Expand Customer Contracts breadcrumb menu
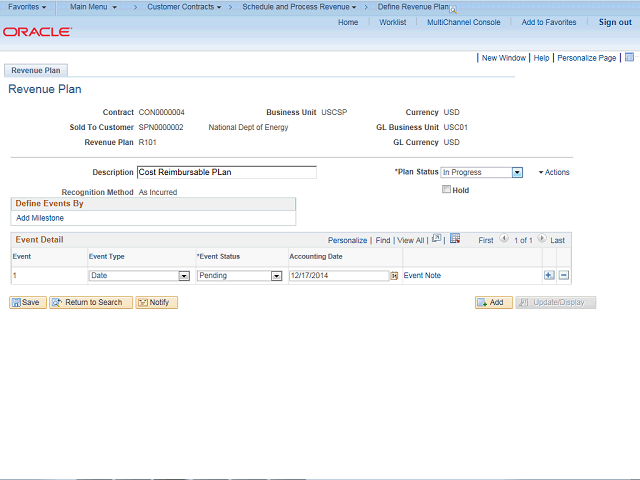Image resolution: width=640 pixels, height=480 pixels. pos(184,7)
